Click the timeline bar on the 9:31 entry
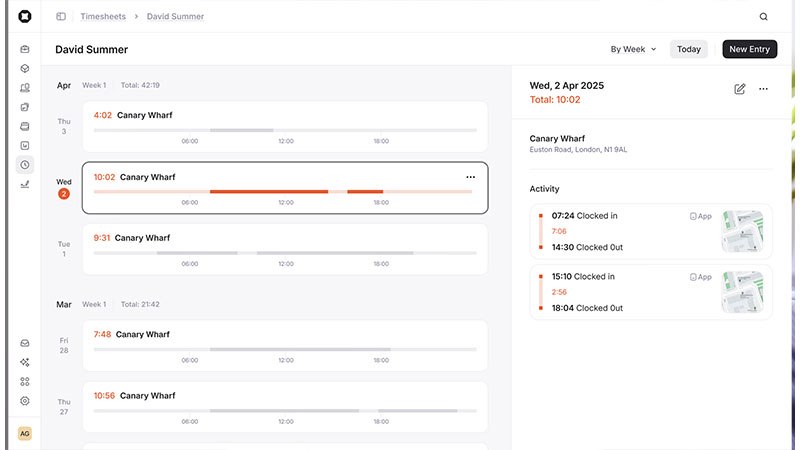This screenshot has height=450, width=800. click(x=285, y=253)
